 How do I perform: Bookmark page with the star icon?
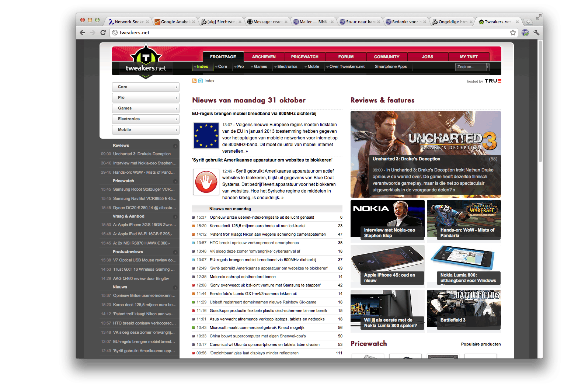click(x=513, y=32)
